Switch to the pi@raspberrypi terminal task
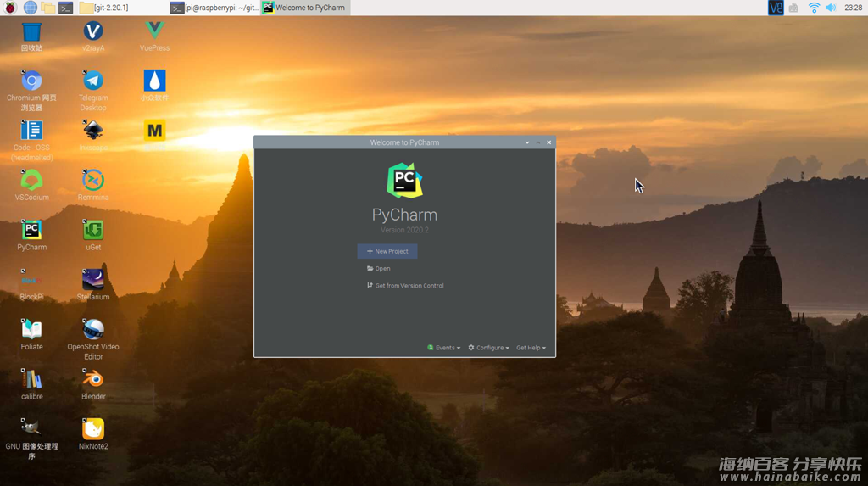The image size is (868, 486). 214,8
